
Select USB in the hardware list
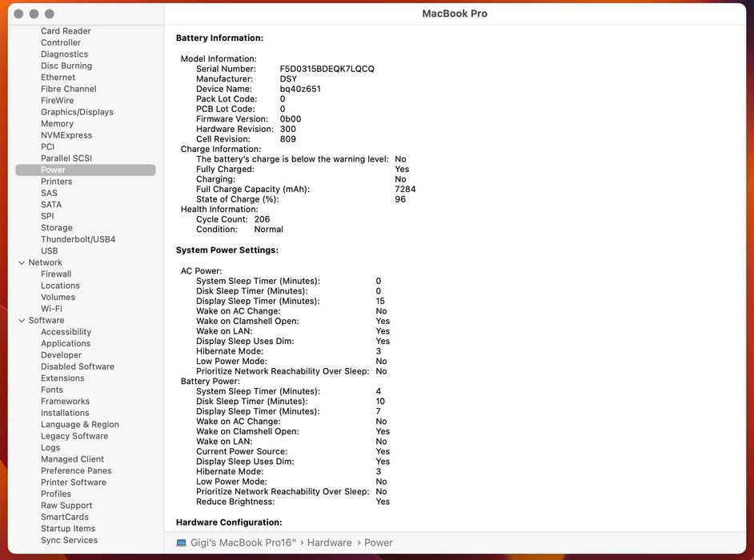49,250
